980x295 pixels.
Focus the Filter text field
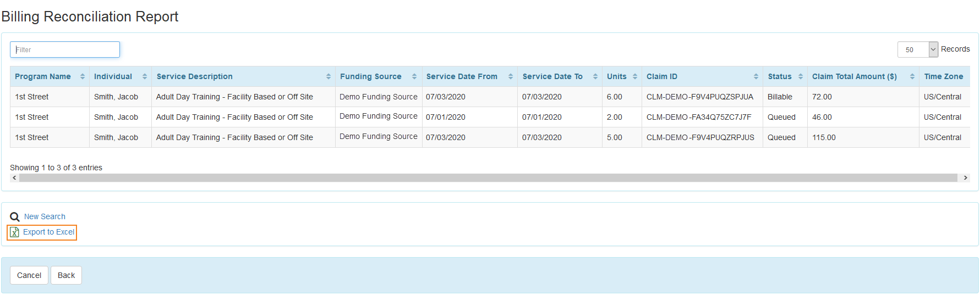[x=65, y=49]
